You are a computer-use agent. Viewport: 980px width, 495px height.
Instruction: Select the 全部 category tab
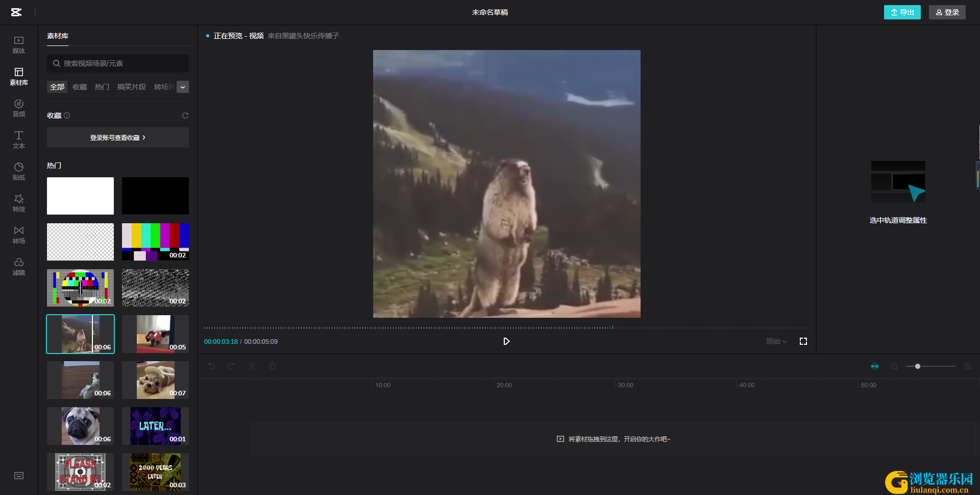point(57,87)
